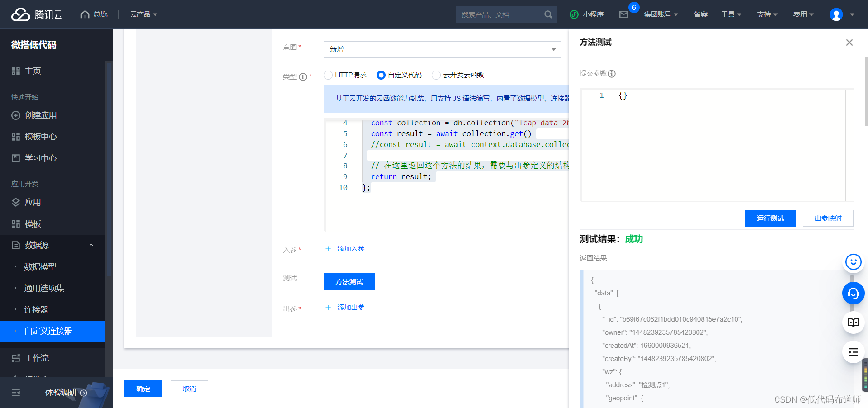Viewport: 868px width, 408px height.
Task: Expand the 云产品 dropdown
Action: point(143,14)
